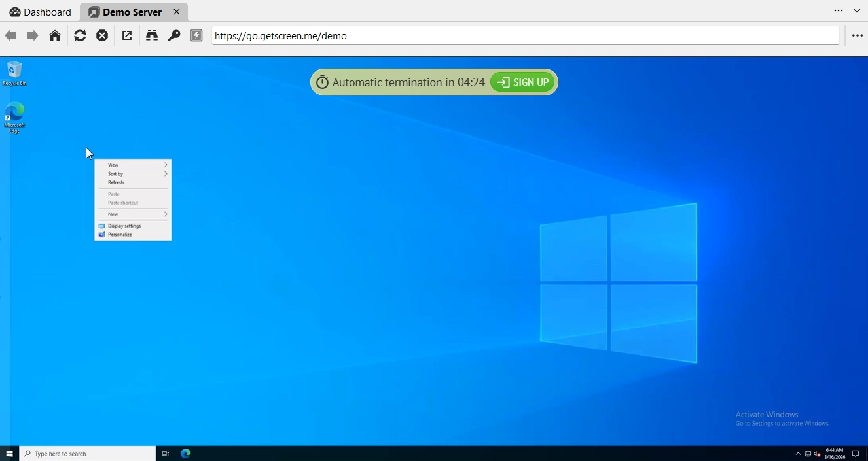The height and width of the screenshot is (461, 868).
Task: Toggle the muted volume icon in system tray
Action: click(x=817, y=454)
